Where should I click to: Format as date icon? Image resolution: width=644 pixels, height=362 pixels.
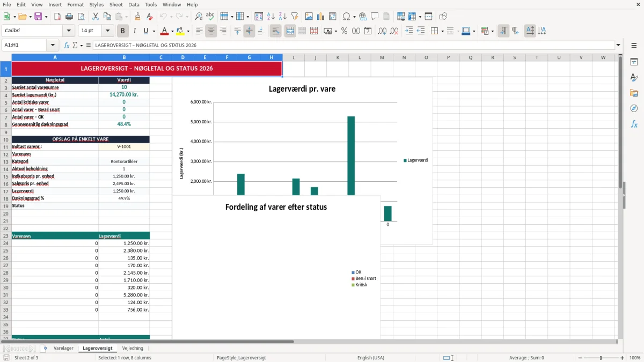coord(368,31)
